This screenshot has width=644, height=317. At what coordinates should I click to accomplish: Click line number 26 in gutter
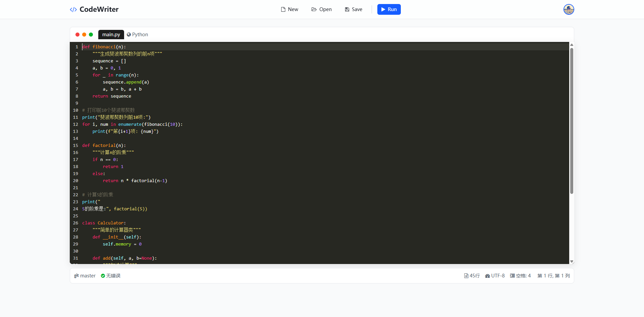tap(75, 223)
